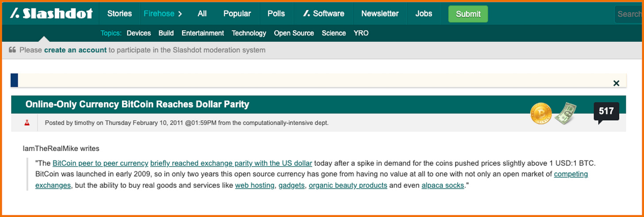
Task: Select the Entertainment topic
Action: coord(203,33)
